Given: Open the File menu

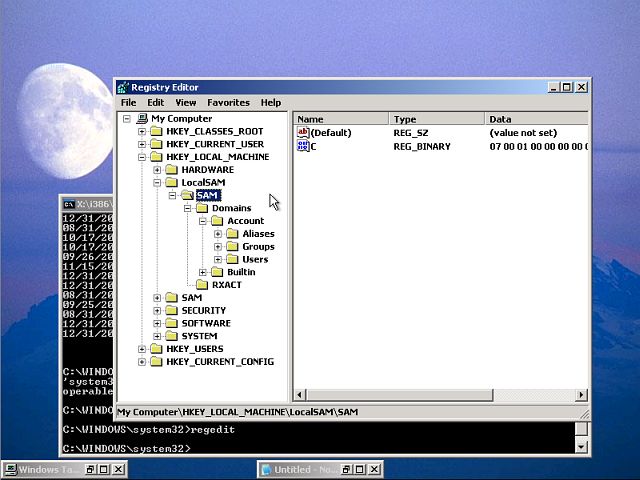Looking at the screenshot, I should tap(129, 102).
